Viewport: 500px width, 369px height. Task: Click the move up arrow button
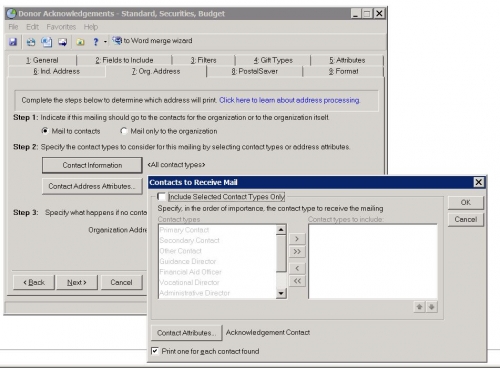click(x=419, y=307)
